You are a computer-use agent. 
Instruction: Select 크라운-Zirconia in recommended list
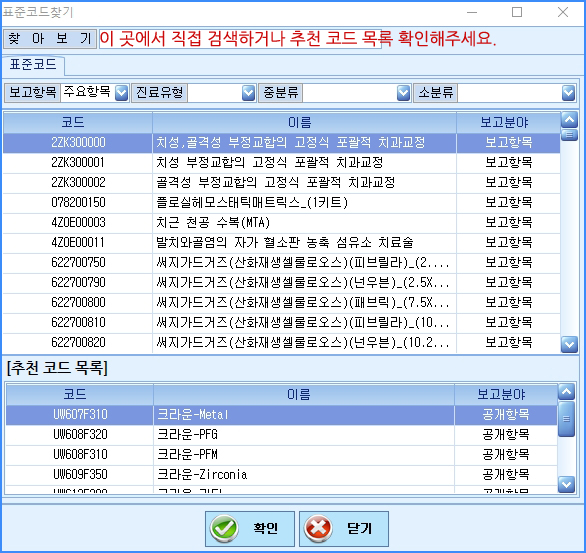pos(281,475)
